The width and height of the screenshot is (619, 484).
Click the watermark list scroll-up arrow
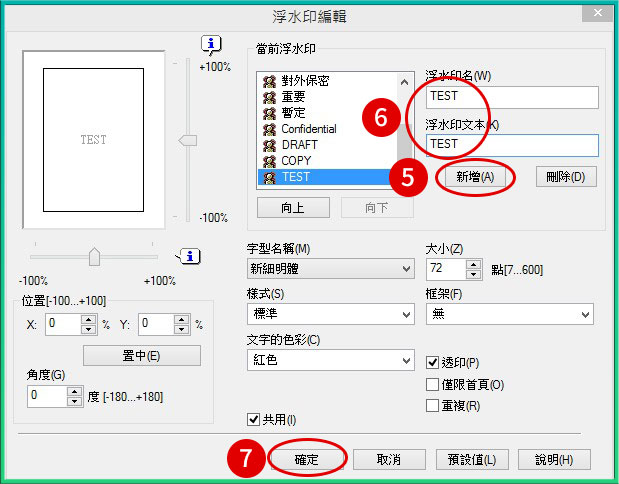404,82
